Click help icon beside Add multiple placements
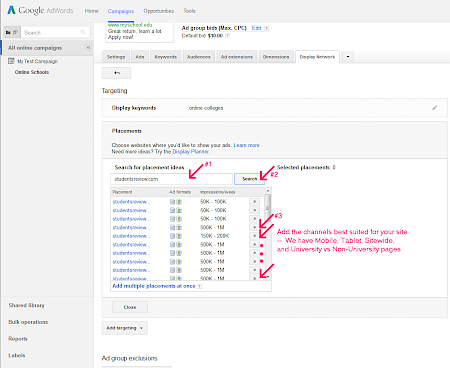 point(199,286)
